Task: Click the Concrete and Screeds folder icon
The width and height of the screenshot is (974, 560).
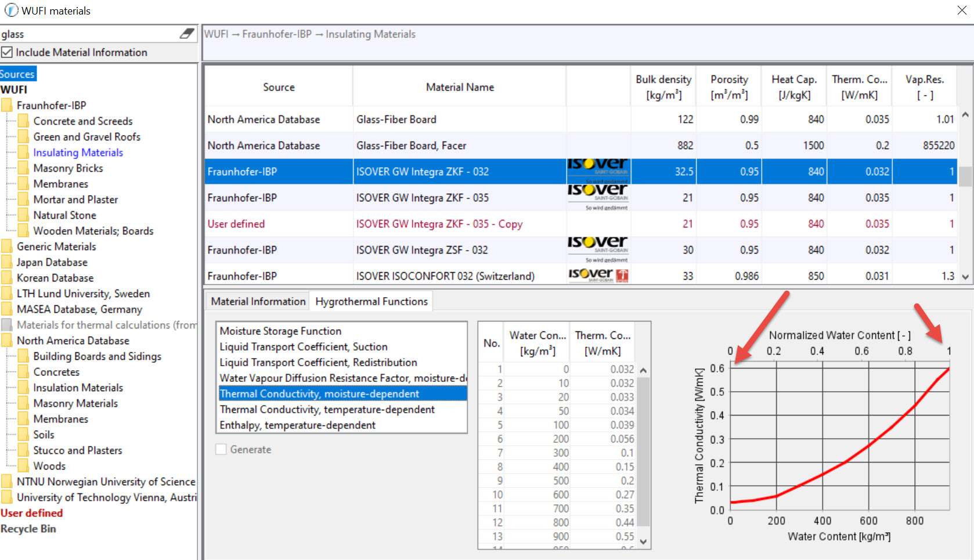Action: (x=23, y=121)
